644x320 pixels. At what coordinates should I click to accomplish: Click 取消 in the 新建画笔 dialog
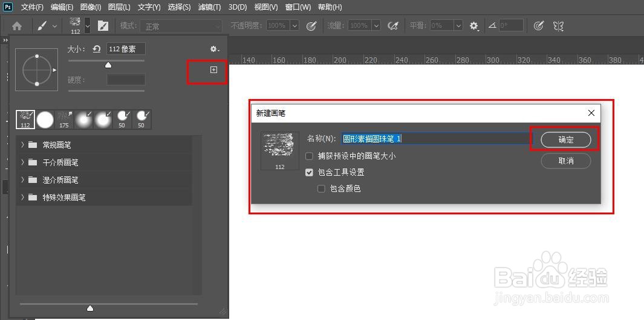[x=566, y=161]
